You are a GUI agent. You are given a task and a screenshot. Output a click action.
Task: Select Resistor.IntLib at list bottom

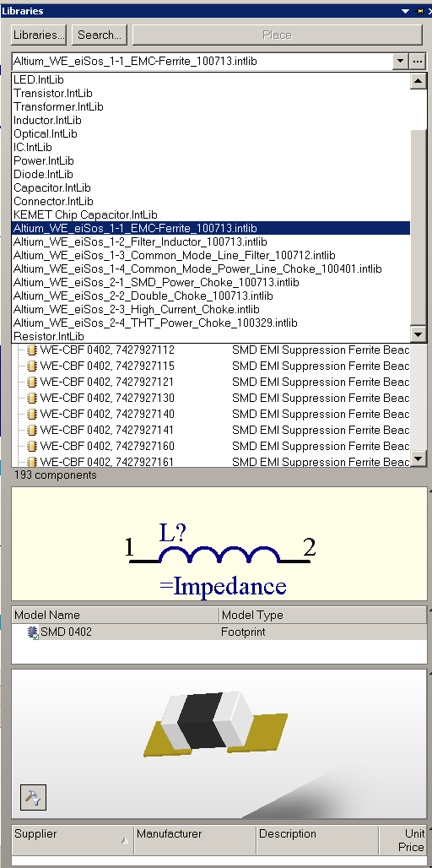click(211, 336)
